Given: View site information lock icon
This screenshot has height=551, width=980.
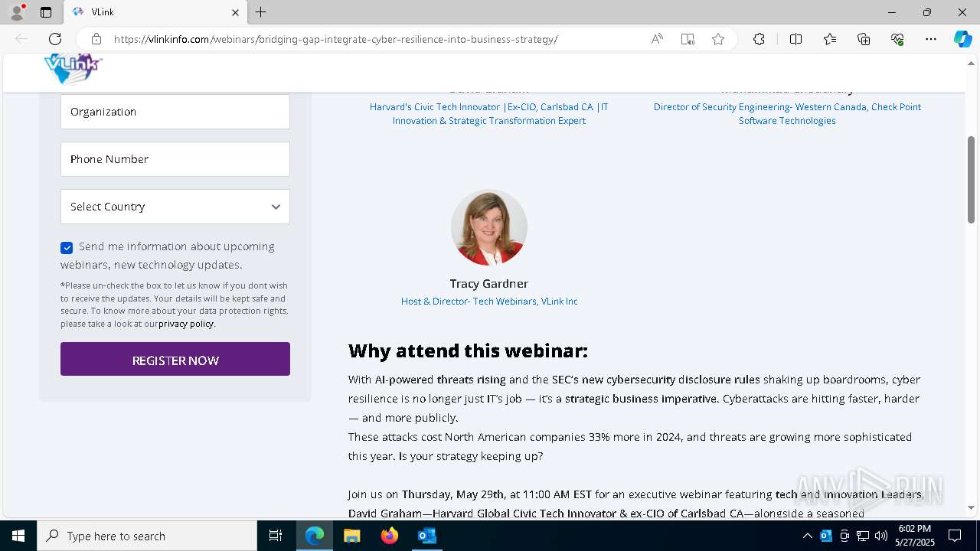Looking at the screenshot, I should coord(96,39).
